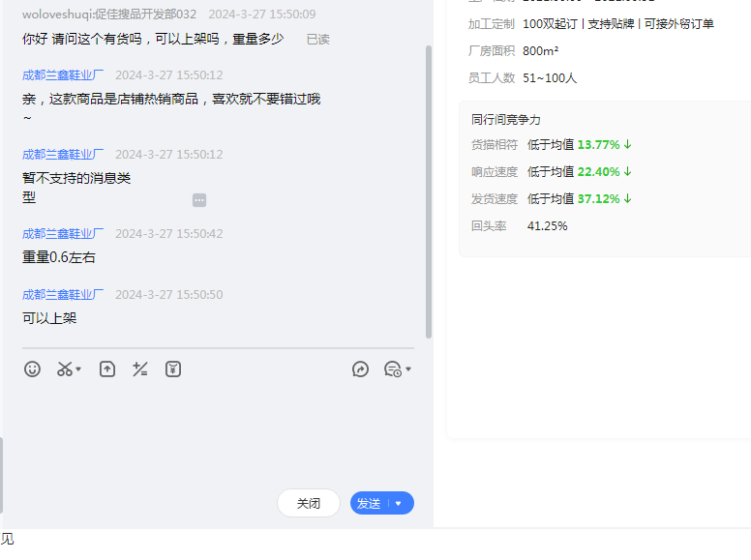Open the dropdown arrow on 发送 button
The width and height of the screenshot is (751, 560).
399,504
